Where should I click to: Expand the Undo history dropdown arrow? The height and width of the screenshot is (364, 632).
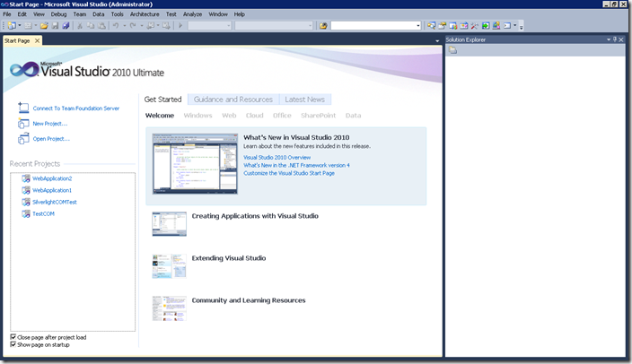coord(125,26)
